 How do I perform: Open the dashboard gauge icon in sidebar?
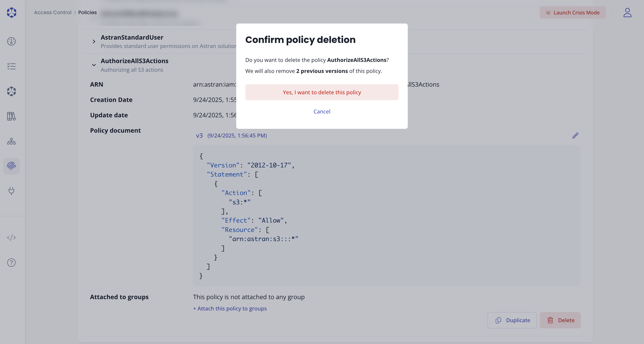11,41
